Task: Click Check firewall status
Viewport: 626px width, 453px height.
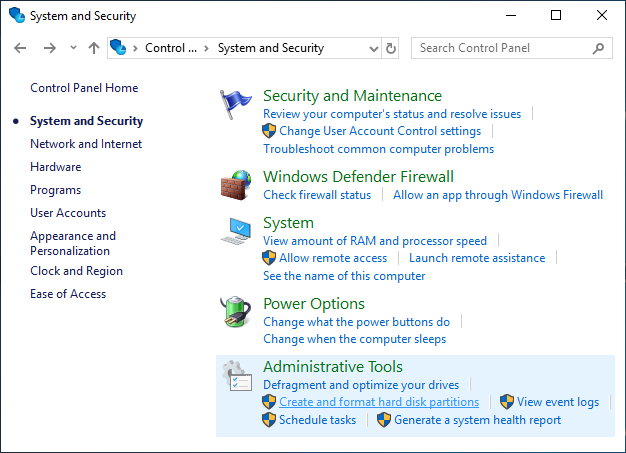Action: (x=317, y=195)
